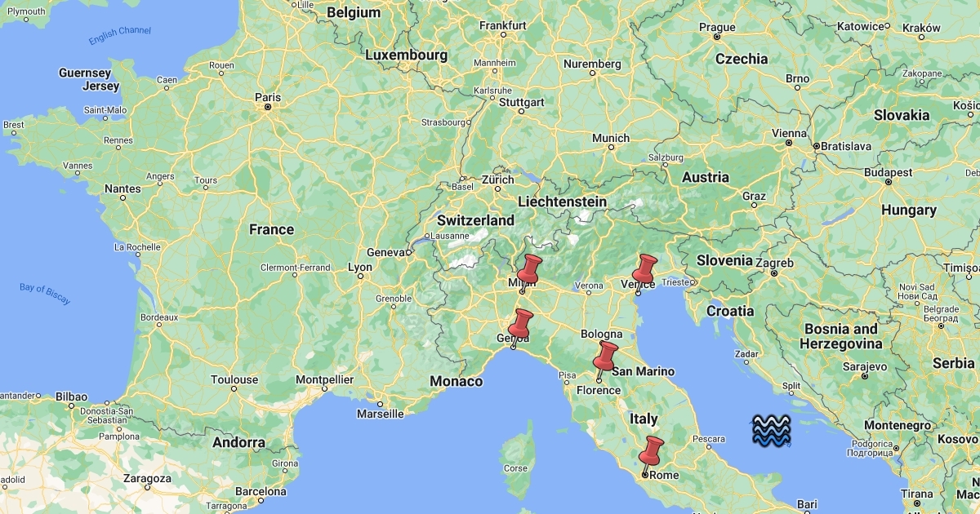Click the Barcelona city label

pyautogui.click(x=260, y=492)
